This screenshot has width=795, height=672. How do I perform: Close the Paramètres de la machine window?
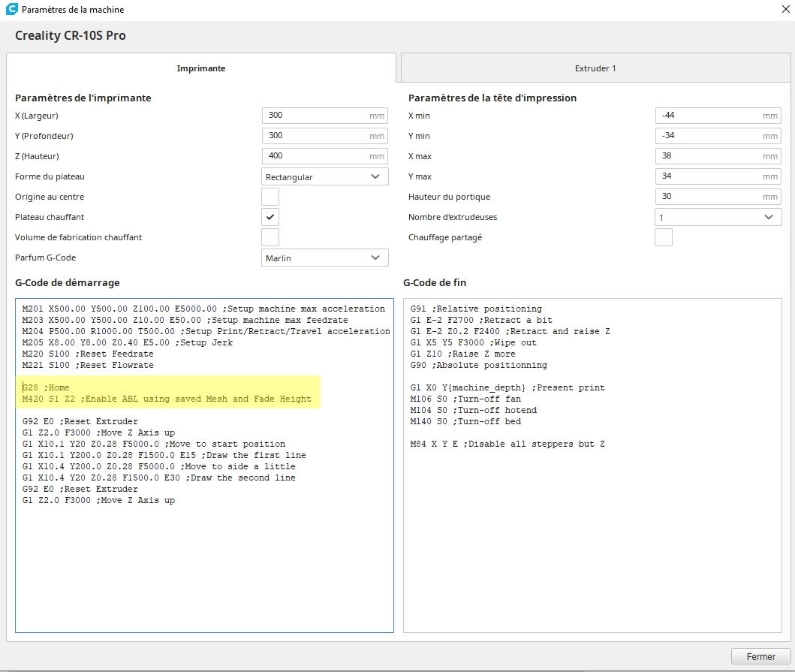coord(785,9)
